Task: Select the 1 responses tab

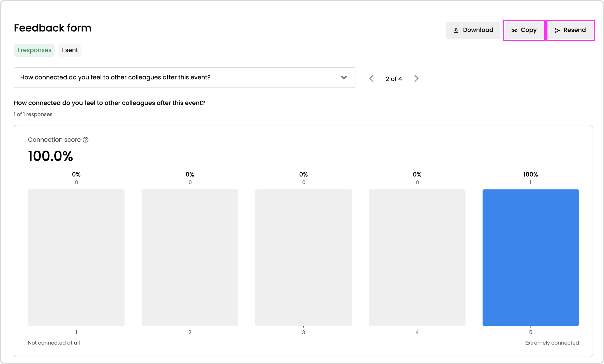Action: [x=34, y=50]
